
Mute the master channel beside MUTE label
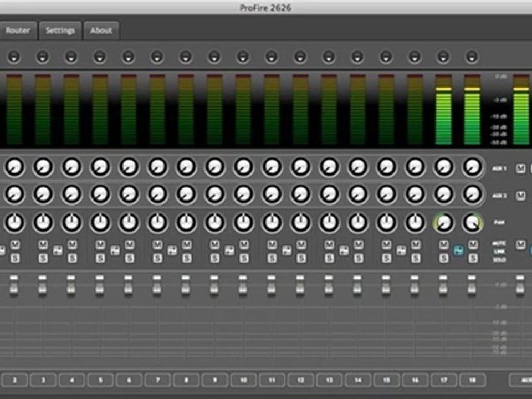point(520,244)
